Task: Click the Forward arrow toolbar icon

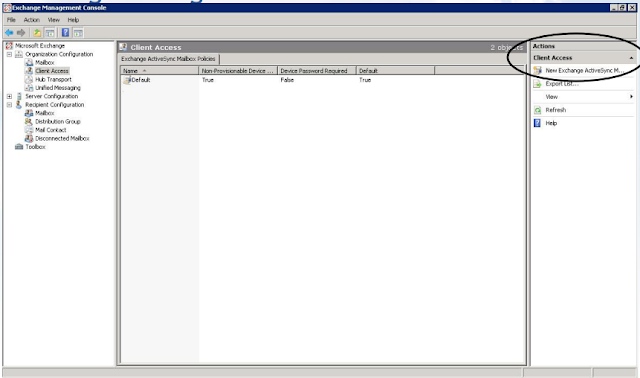Action: [21, 33]
